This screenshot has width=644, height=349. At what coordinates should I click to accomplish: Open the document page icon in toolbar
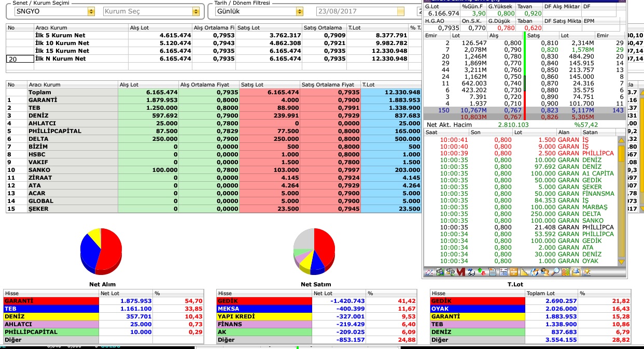coord(492,272)
